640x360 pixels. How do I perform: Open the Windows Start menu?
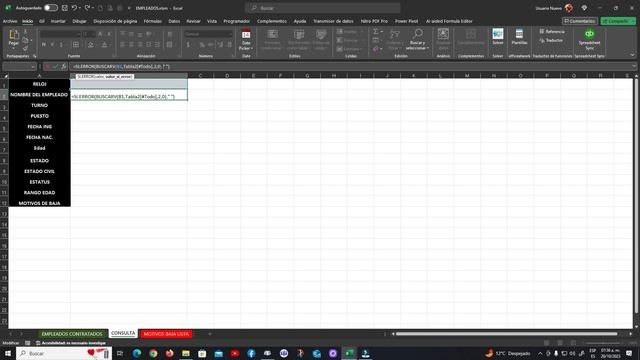tap(8, 353)
